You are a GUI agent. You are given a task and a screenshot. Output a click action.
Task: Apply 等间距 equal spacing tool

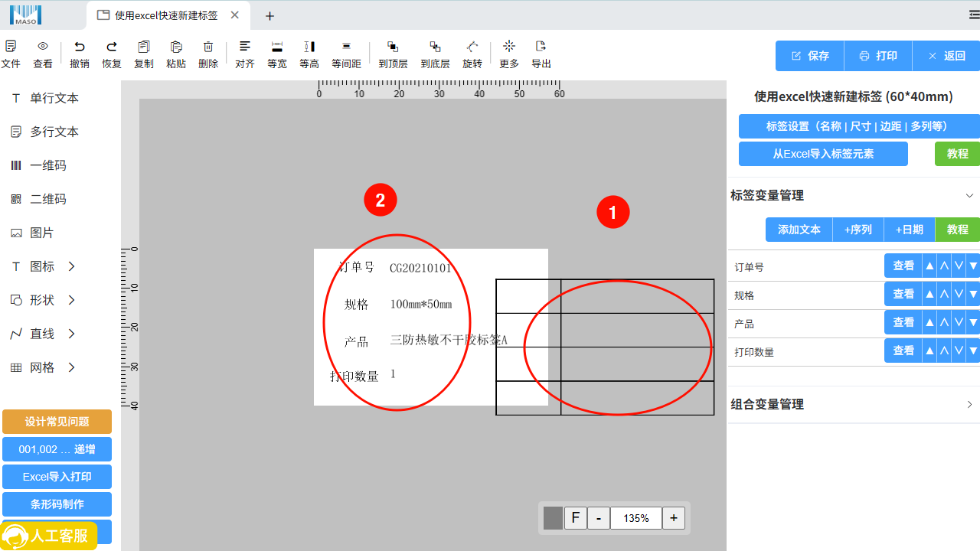[x=346, y=55]
